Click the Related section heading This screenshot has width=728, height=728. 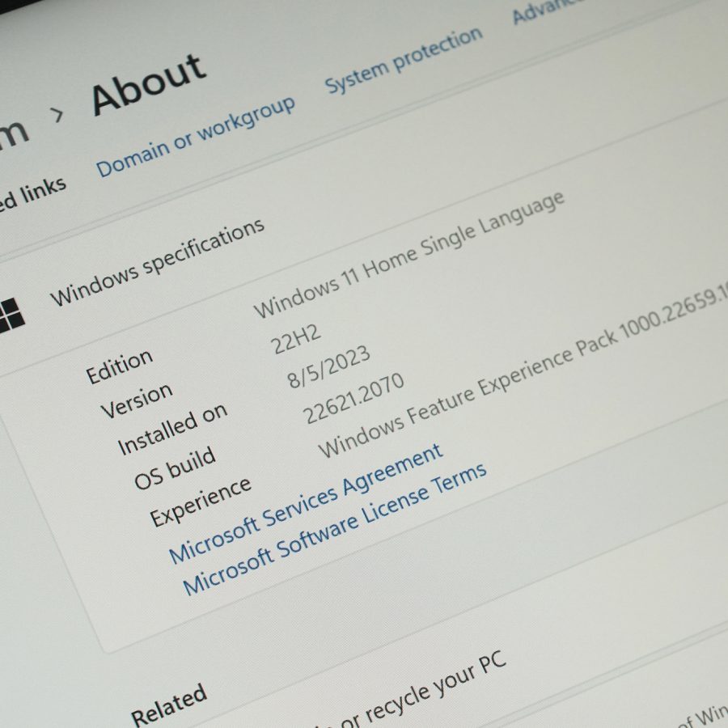click(x=168, y=705)
